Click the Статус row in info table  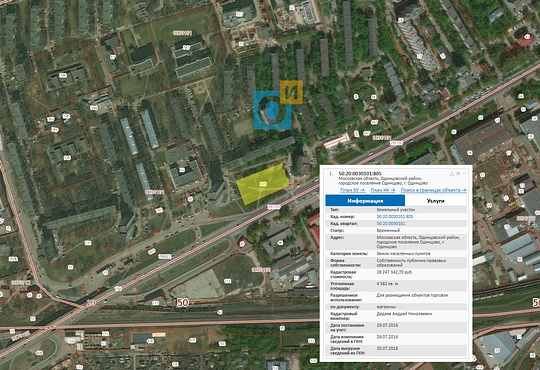coord(396,230)
